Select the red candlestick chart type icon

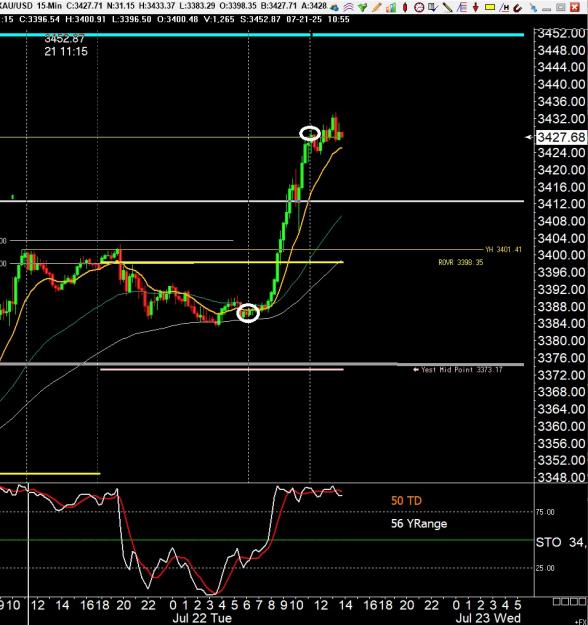click(405, 7)
